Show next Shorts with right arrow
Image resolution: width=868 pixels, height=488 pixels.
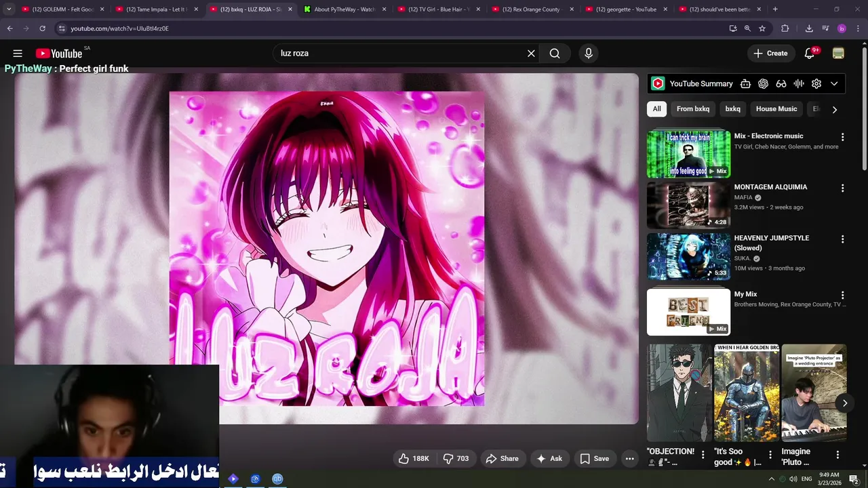(844, 403)
